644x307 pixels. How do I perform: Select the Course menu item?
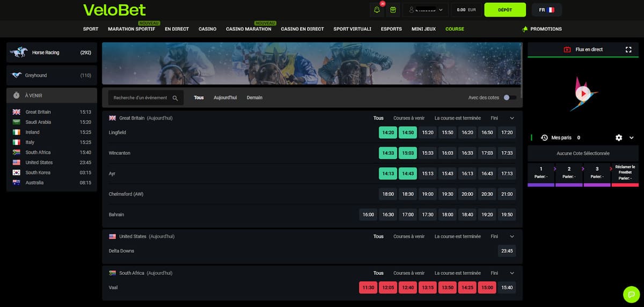point(455,29)
